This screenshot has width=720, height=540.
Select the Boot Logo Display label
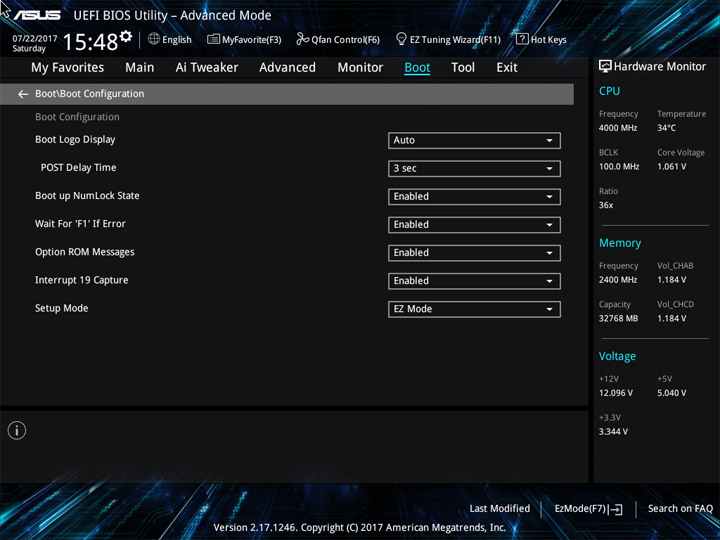point(75,140)
